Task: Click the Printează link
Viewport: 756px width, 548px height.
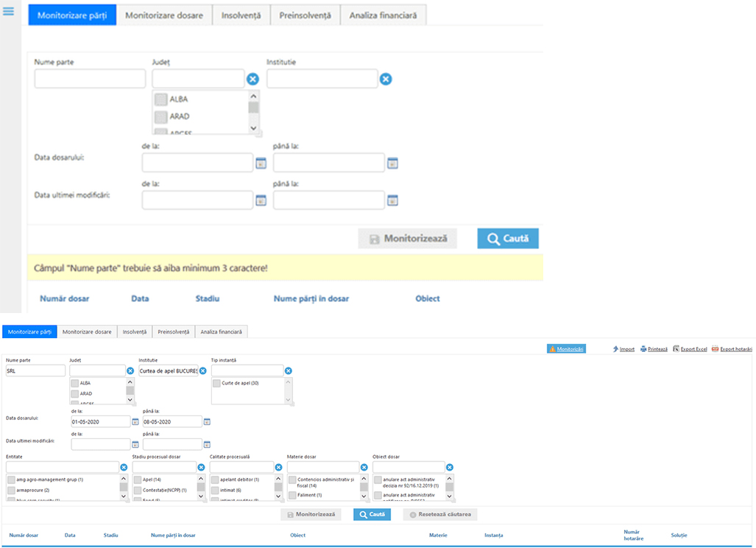Action: point(654,349)
